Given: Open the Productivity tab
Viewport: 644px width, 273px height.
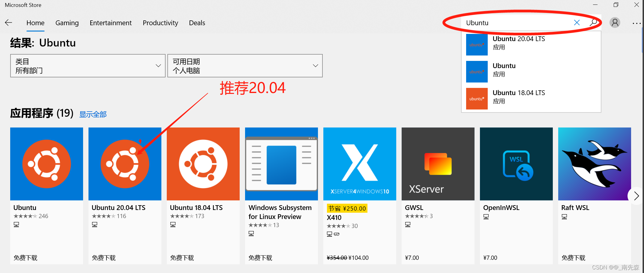Looking at the screenshot, I should (160, 23).
